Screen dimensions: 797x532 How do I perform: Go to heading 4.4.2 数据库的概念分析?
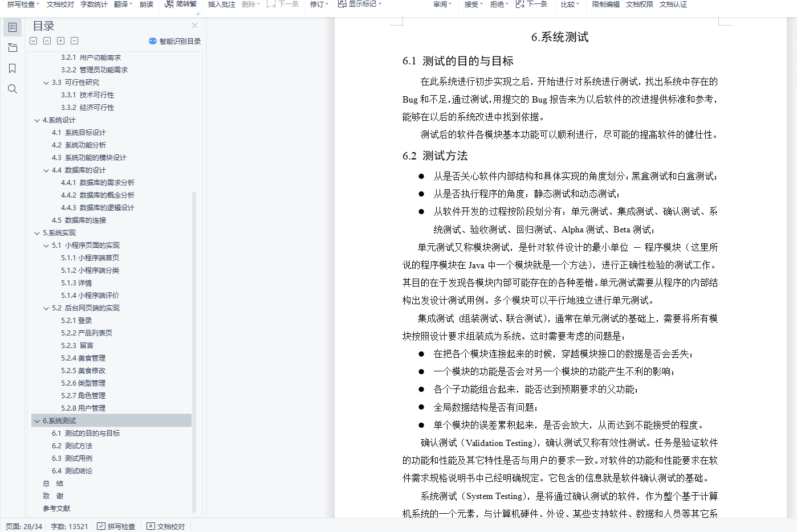point(97,195)
